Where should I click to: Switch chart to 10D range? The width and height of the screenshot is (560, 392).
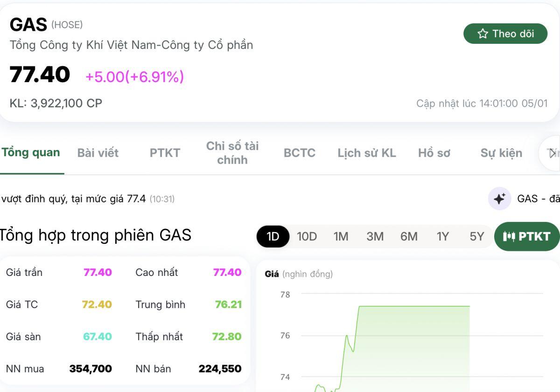pos(307,236)
